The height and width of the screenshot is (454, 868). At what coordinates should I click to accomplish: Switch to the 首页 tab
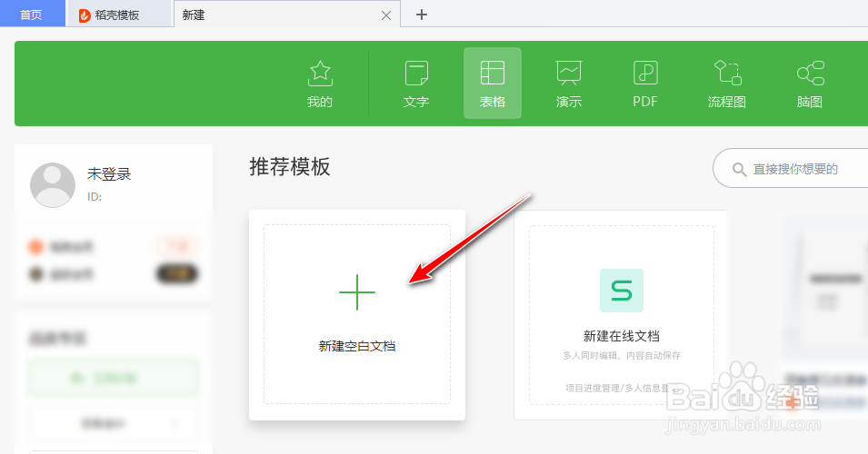coord(32,14)
